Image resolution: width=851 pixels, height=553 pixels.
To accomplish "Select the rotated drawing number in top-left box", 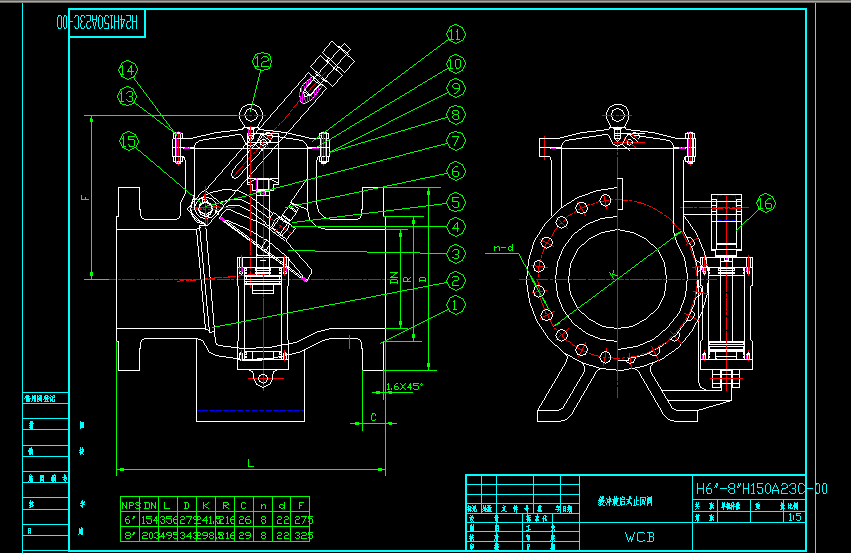I will pos(108,22).
